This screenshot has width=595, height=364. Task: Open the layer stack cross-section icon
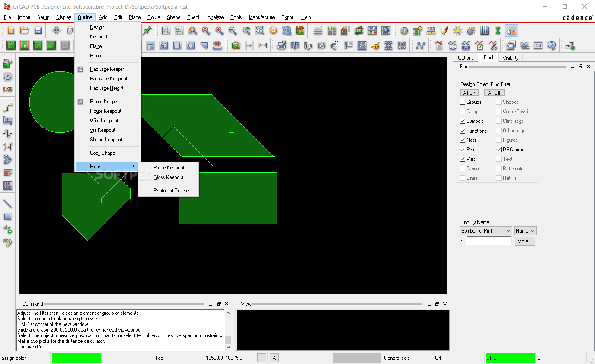pyautogui.click(x=358, y=31)
